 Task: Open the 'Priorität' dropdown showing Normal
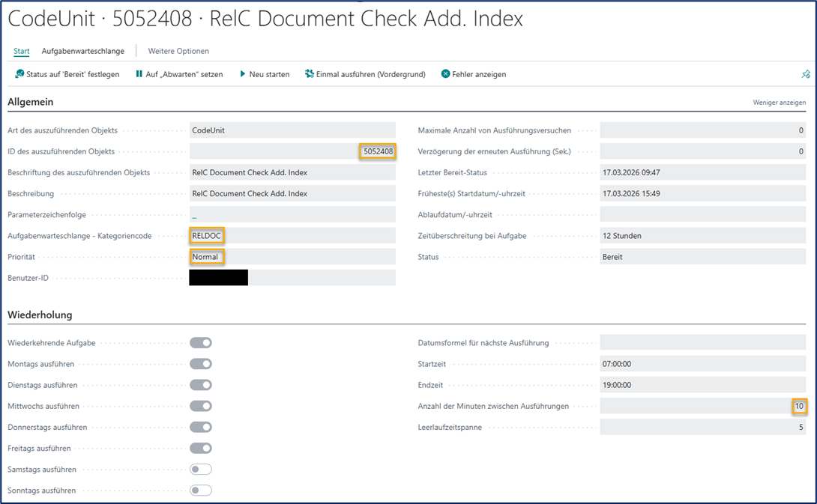(292, 257)
